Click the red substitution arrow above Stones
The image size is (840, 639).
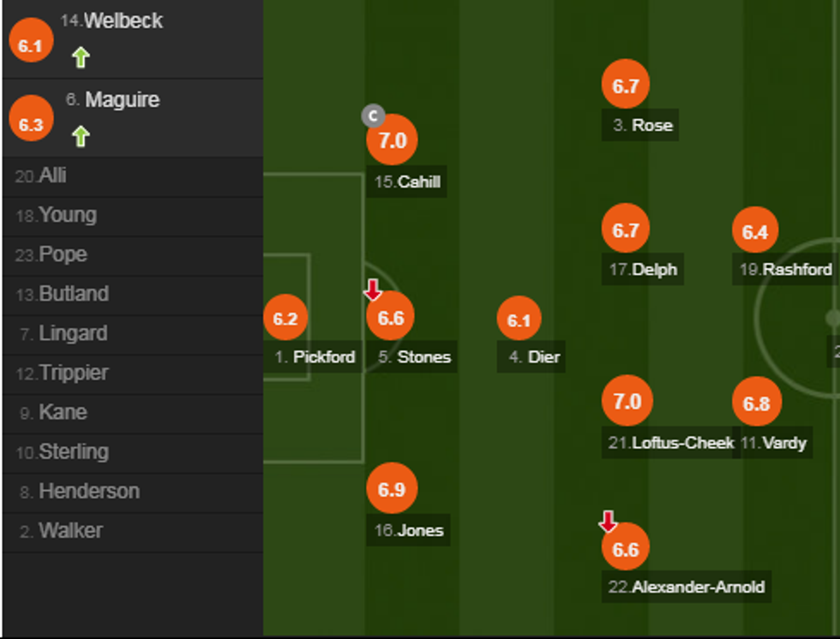[372, 290]
